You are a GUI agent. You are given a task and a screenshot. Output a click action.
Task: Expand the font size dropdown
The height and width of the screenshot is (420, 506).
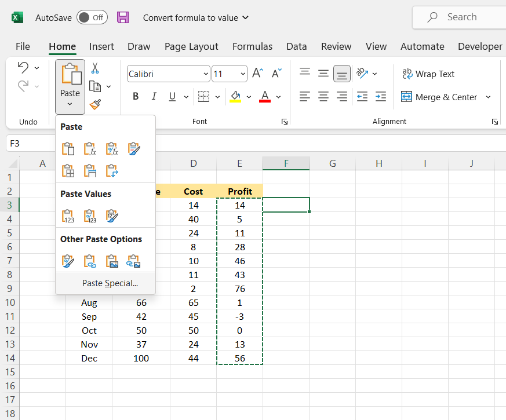click(242, 74)
